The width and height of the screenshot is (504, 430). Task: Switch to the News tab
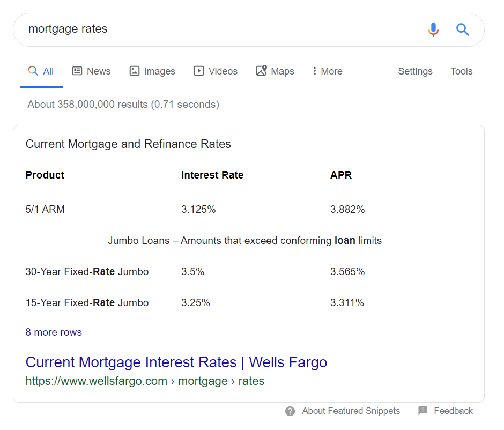91,71
